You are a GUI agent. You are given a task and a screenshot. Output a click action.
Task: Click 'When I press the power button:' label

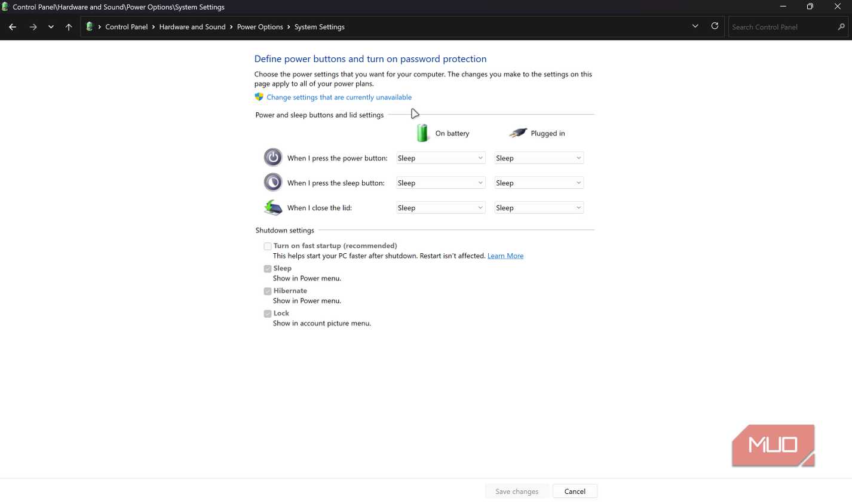coord(338,158)
